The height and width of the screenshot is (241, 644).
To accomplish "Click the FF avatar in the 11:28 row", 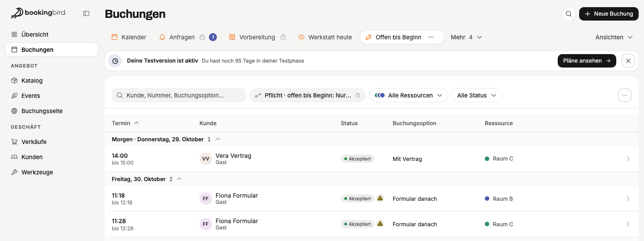I will [x=206, y=224].
